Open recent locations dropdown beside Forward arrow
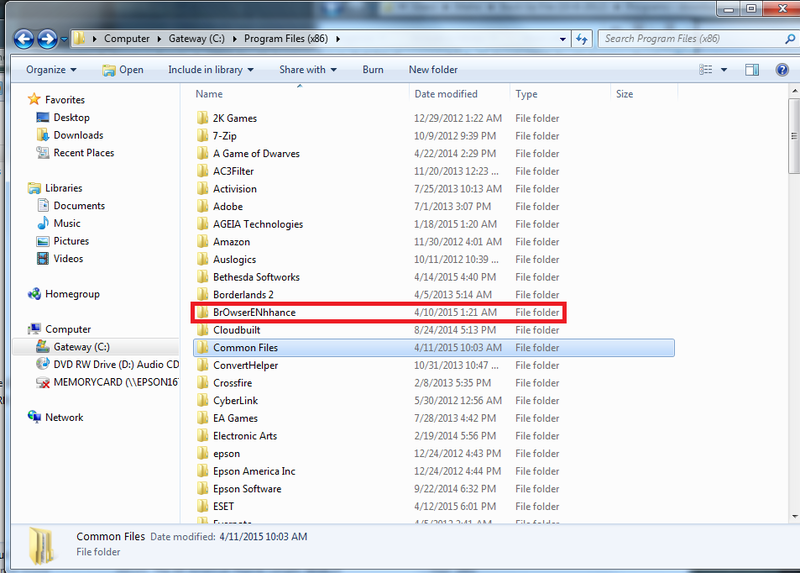Screen dimensions: 800x573 (x=64, y=39)
